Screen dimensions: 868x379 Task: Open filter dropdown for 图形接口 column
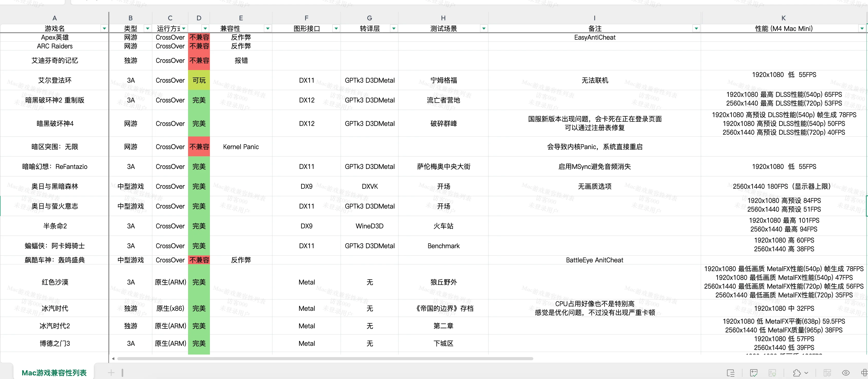[x=336, y=29]
